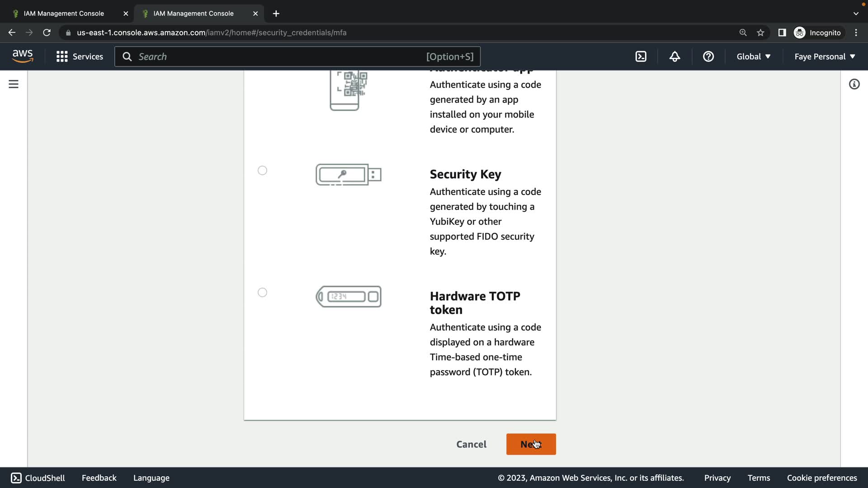Image resolution: width=868 pixels, height=488 pixels.
Task: Click the AWS logo home icon
Action: tap(23, 56)
